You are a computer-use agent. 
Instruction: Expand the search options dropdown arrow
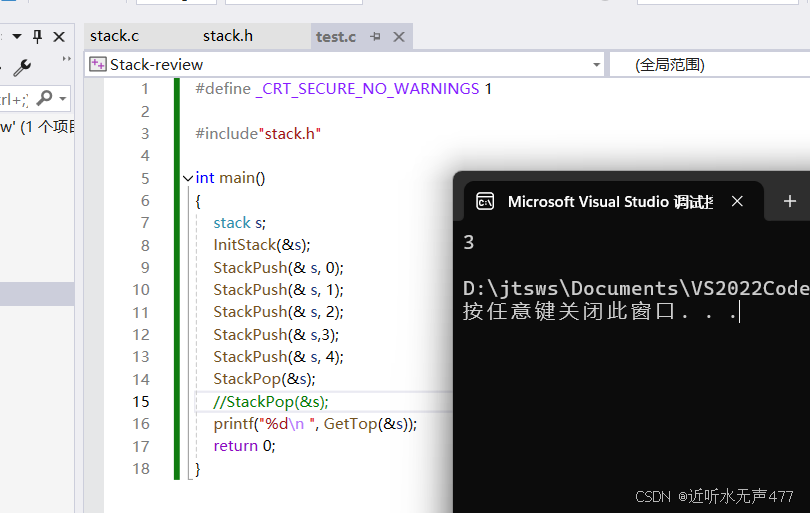(x=63, y=98)
